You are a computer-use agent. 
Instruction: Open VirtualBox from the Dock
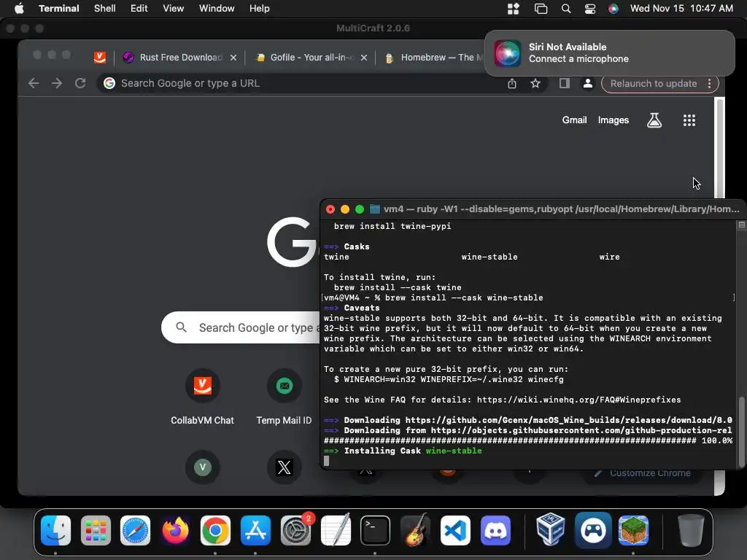pos(550,529)
